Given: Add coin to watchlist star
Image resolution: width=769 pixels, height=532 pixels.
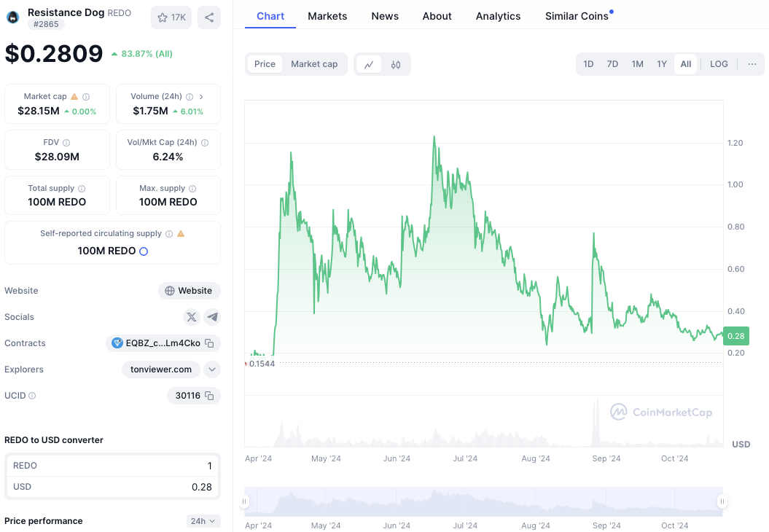Looking at the screenshot, I should (x=163, y=17).
